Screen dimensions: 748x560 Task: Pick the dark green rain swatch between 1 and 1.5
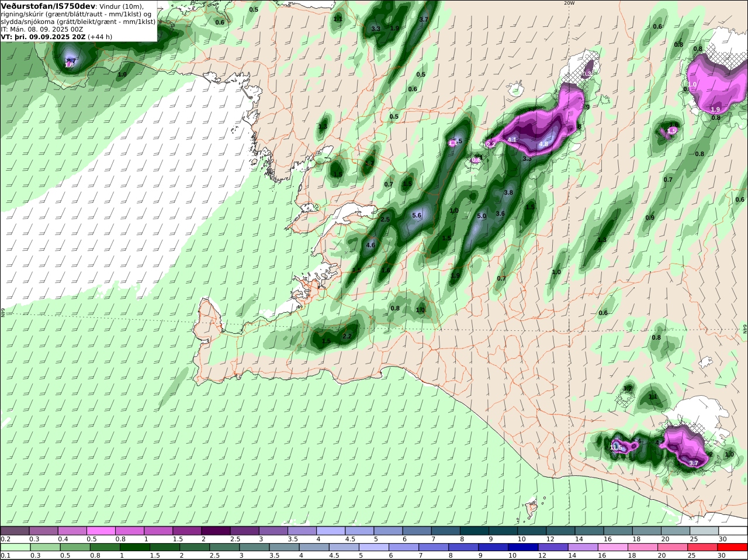tap(134, 548)
